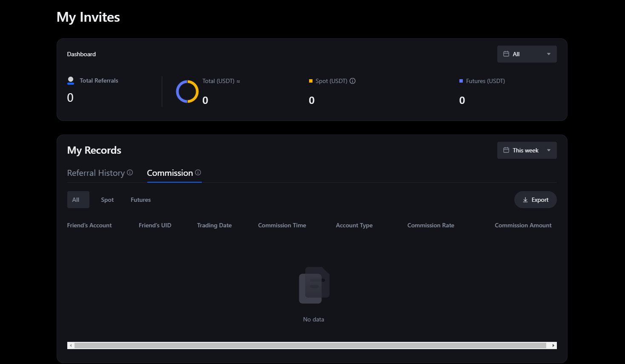Click the info icon next to Spot (USDT)
The height and width of the screenshot is (364, 625).
353,81
